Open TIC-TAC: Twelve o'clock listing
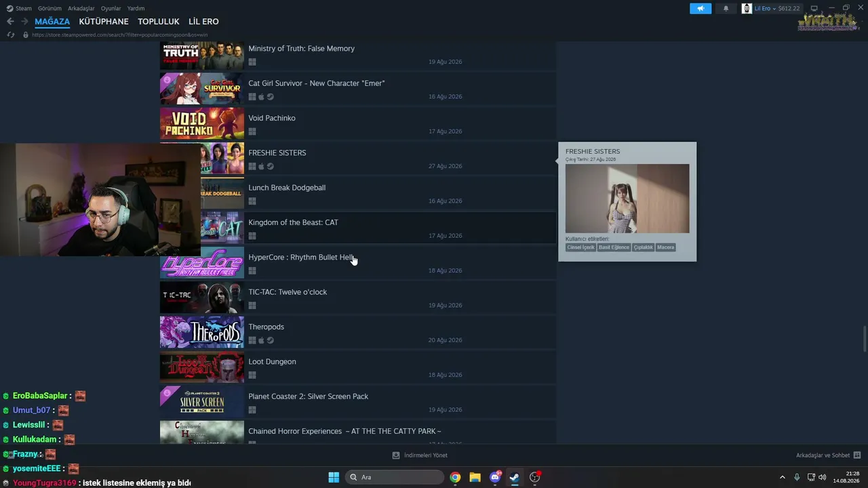The image size is (868, 488). pos(358,298)
